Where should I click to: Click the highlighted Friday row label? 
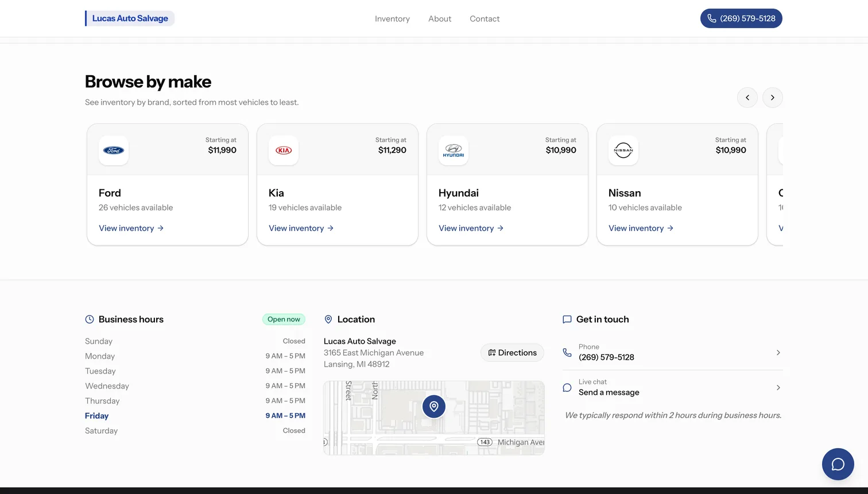click(96, 416)
